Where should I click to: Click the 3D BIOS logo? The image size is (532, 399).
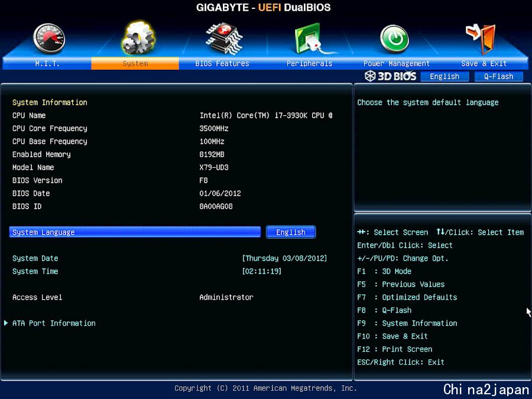pos(391,76)
